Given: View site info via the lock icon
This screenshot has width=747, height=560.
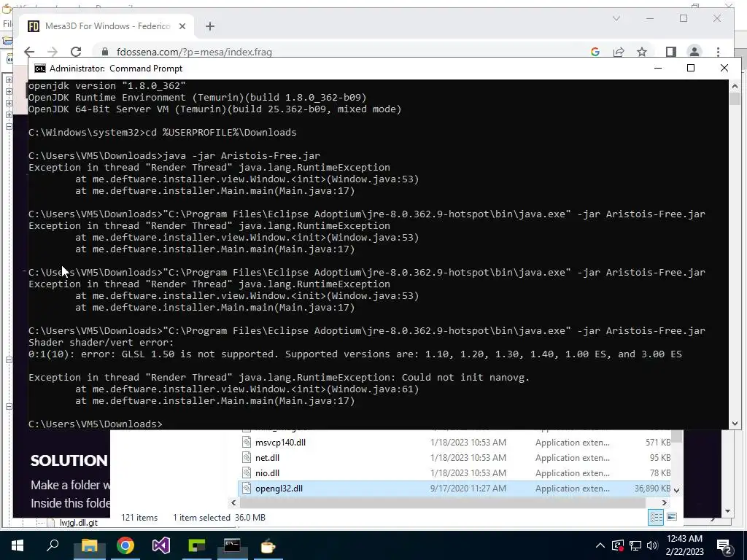Looking at the screenshot, I should pyautogui.click(x=105, y=52).
